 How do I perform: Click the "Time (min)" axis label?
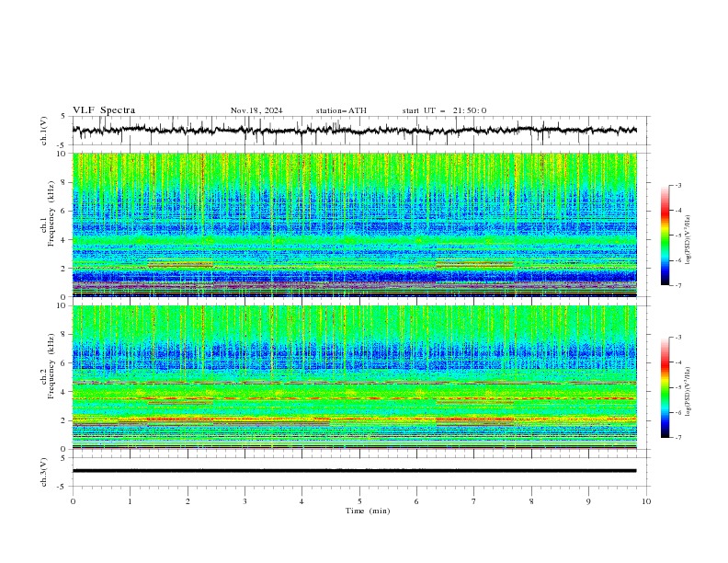(x=368, y=511)
